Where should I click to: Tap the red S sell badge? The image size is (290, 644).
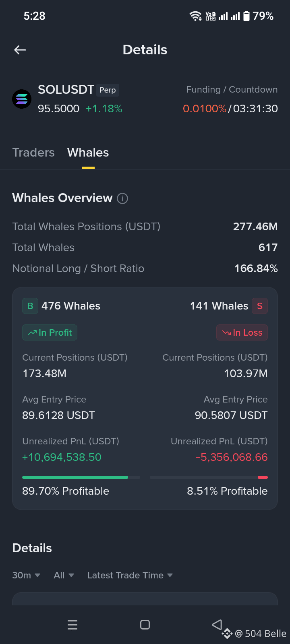260,306
